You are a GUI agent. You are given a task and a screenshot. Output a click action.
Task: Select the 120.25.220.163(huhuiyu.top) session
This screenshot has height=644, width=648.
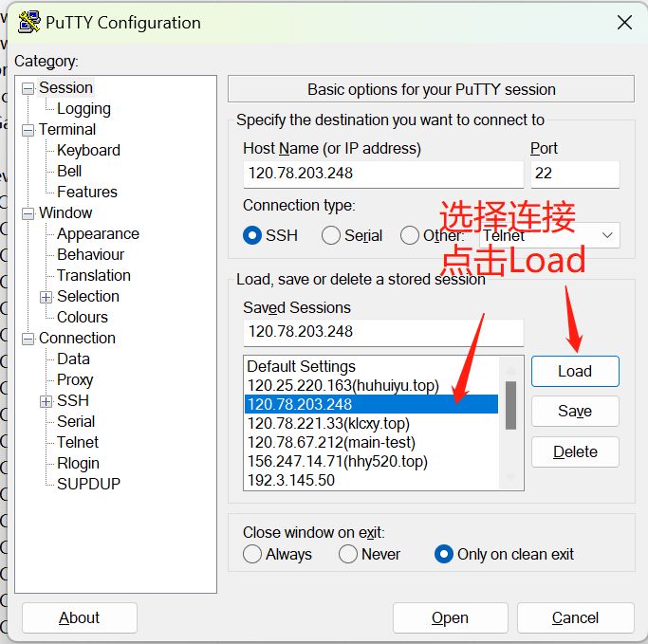[x=372, y=385]
